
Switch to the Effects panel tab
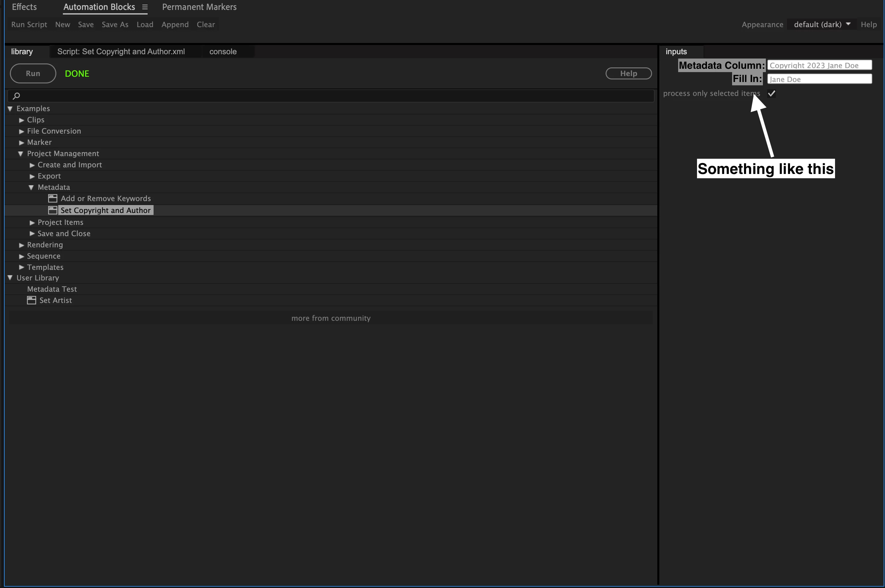click(x=24, y=7)
